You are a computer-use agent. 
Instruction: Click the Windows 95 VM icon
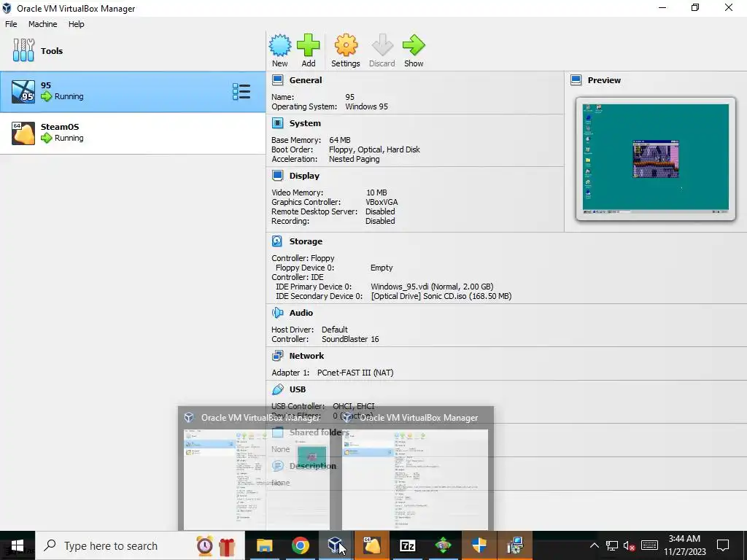(23, 91)
